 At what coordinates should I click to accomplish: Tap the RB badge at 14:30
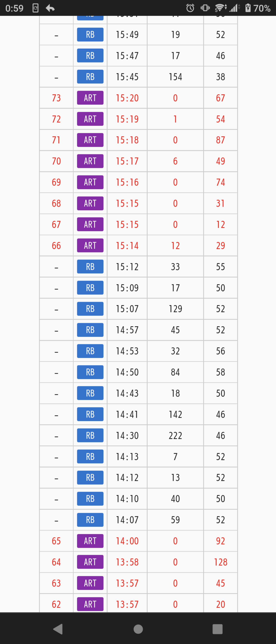90,435
